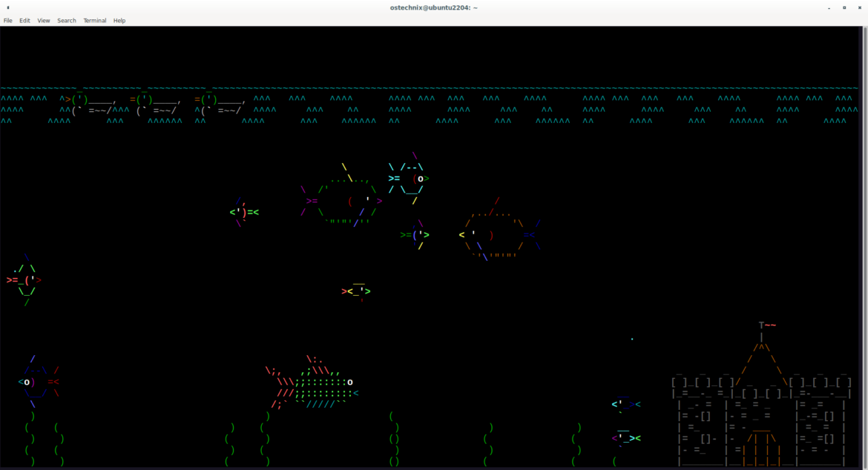The image size is (868, 470).
Task: Click the ostechnix@ubuntu2204 window title
Action: [433, 7]
